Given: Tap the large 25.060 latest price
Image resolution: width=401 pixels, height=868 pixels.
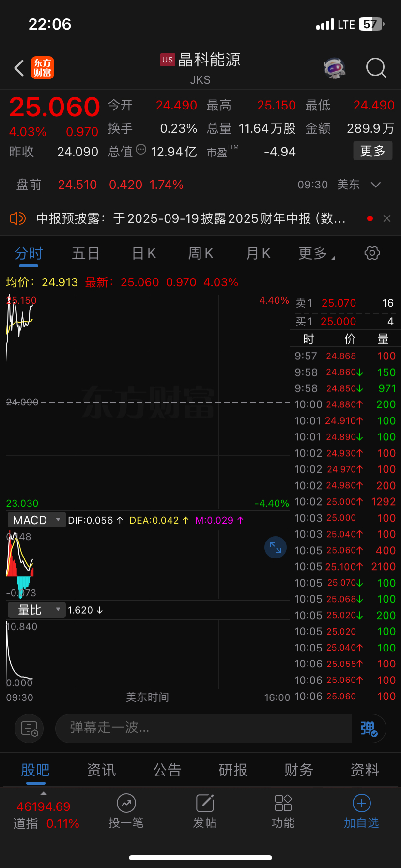Looking at the screenshot, I should (x=55, y=107).
